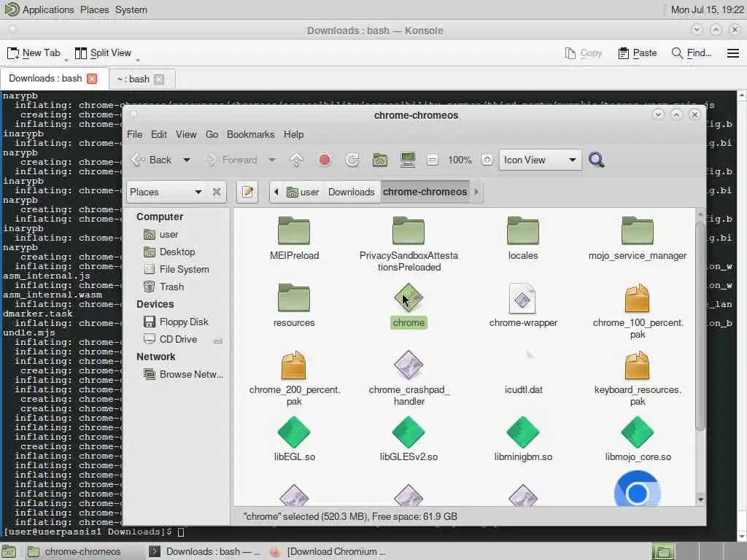The height and width of the screenshot is (560, 747).
Task: Select CD Drive device
Action: [x=171, y=340]
